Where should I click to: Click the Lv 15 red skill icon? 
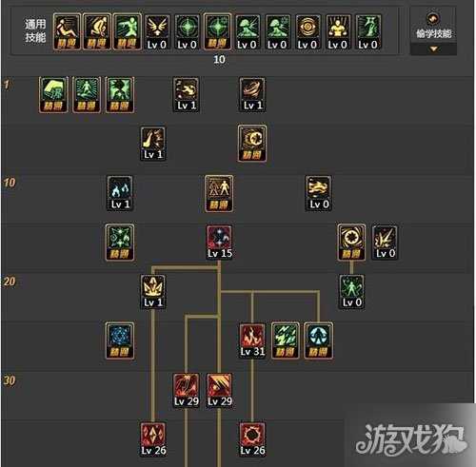219,243
